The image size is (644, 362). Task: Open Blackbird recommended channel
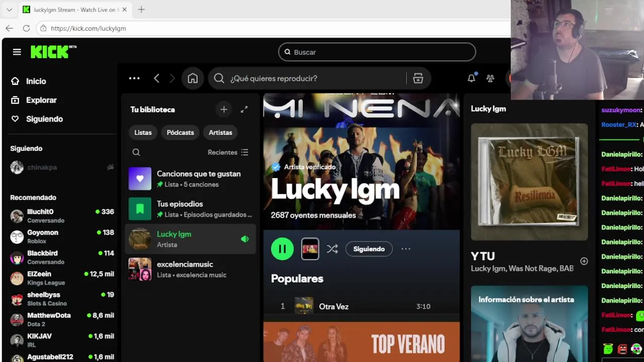pyautogui.click(x=62, y=257)
